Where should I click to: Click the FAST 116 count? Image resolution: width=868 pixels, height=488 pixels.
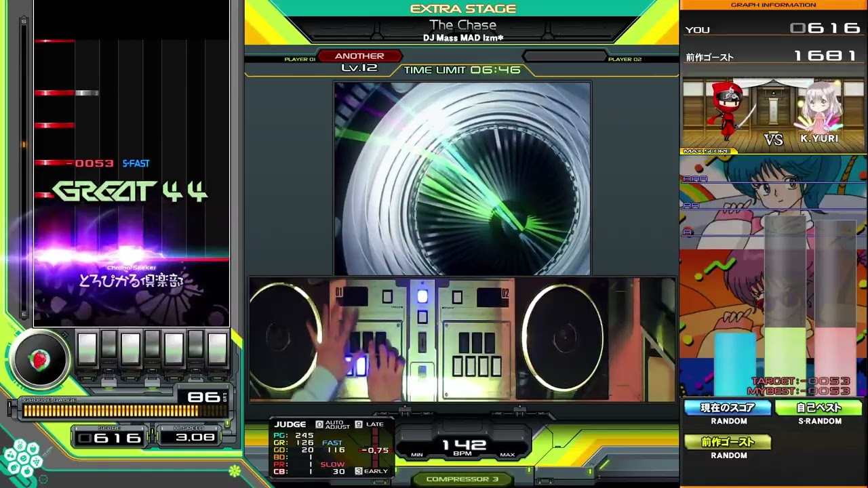pyautogui.click(x=333, y=447)
